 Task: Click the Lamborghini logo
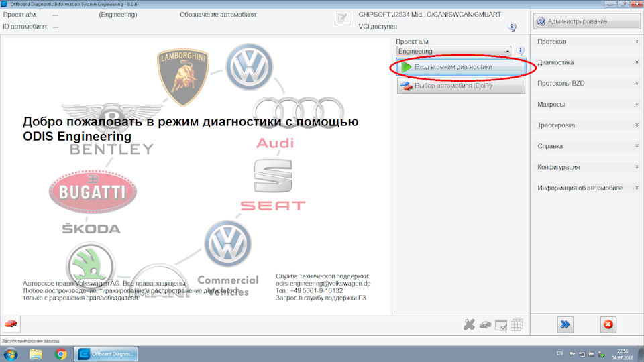click(x=183, y=76)
